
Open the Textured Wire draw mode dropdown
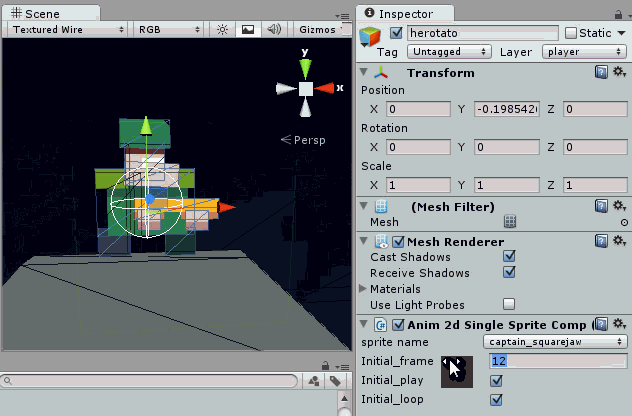click(x=67, y=29)
